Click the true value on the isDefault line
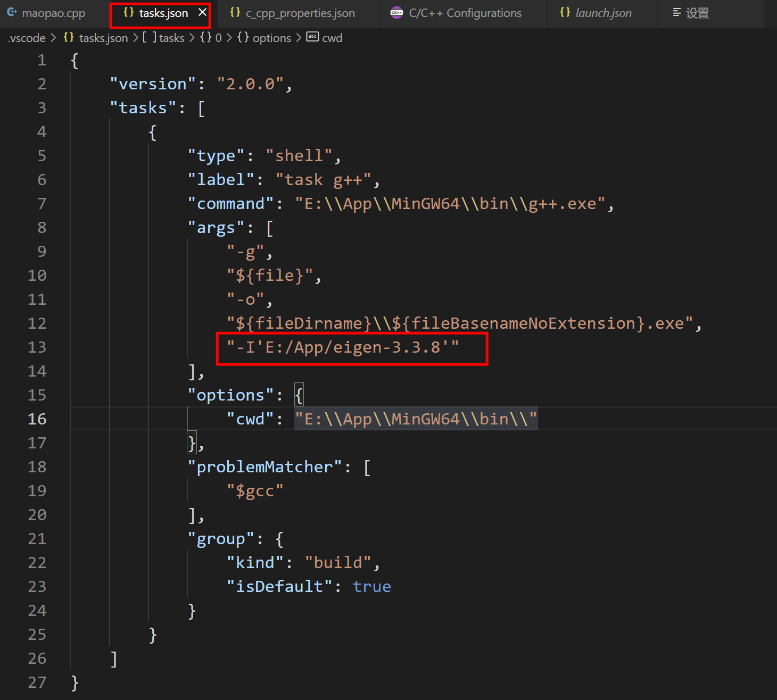777x700 pixels. [x=371, y=586]
